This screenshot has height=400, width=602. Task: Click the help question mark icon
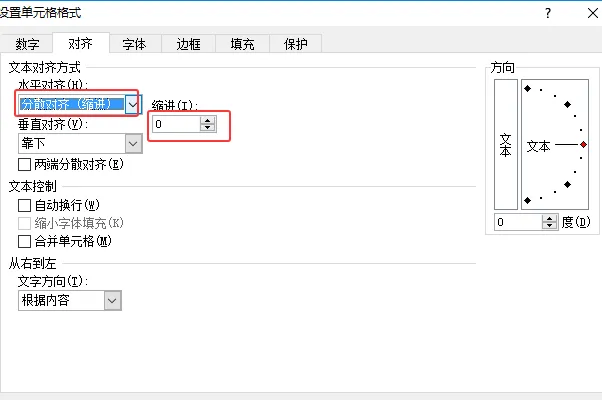[548, 13]
